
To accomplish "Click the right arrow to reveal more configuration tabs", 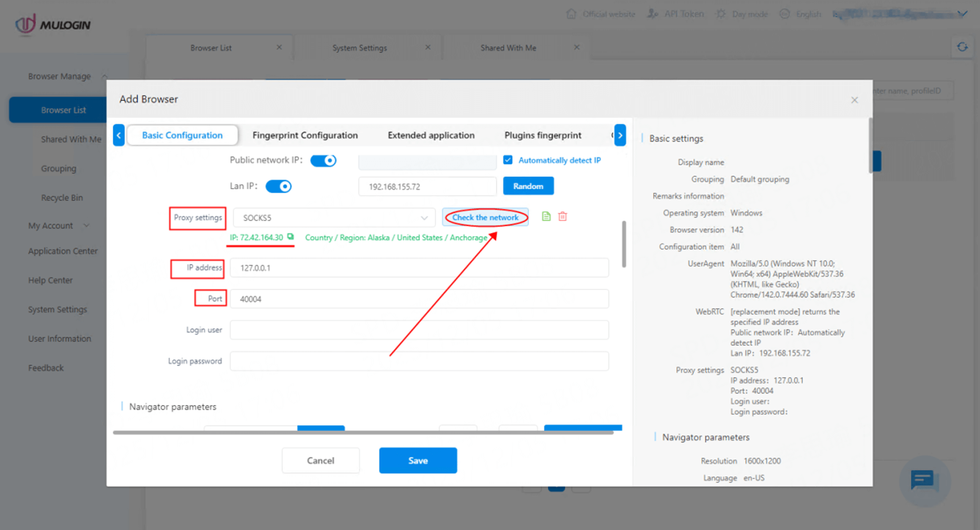I will pyautogui.click(x=620, y=135).
